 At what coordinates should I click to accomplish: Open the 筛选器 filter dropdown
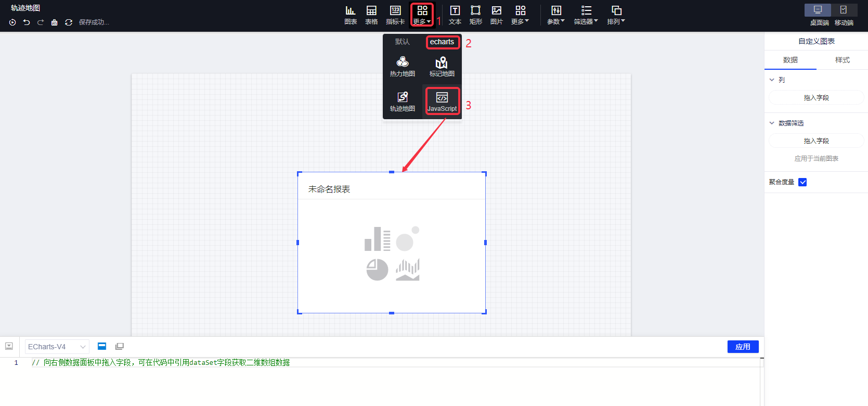586,15
